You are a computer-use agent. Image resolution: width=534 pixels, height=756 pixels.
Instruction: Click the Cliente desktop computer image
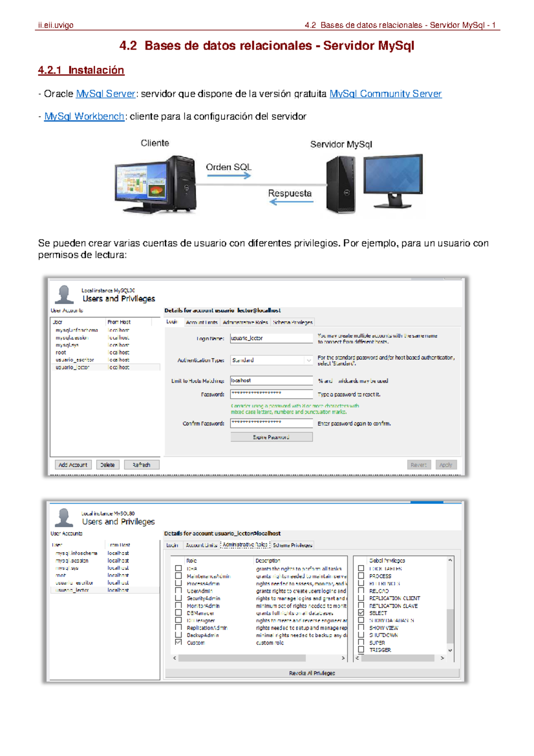(x=155, y=184)
